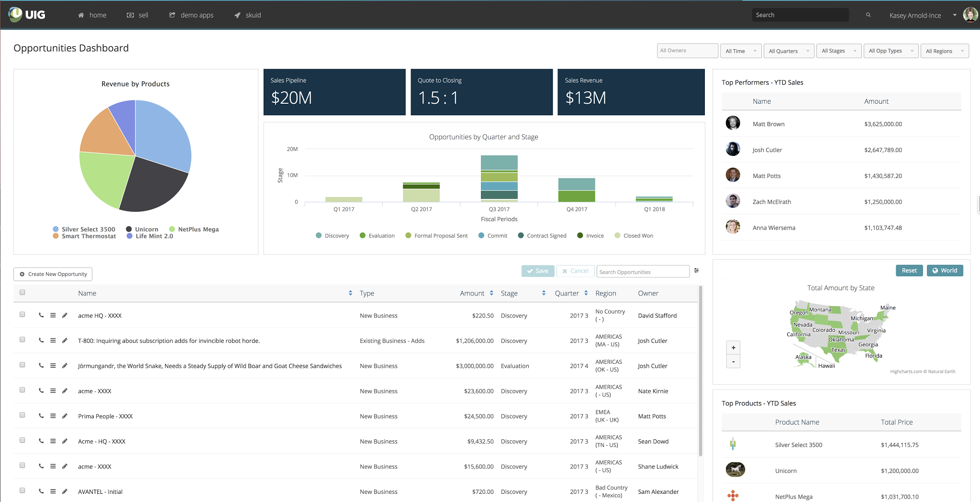Sort table by the Amount column arrows
This screenshot has width=980, height=502.
pyautogui.click(x=491, y=293)
